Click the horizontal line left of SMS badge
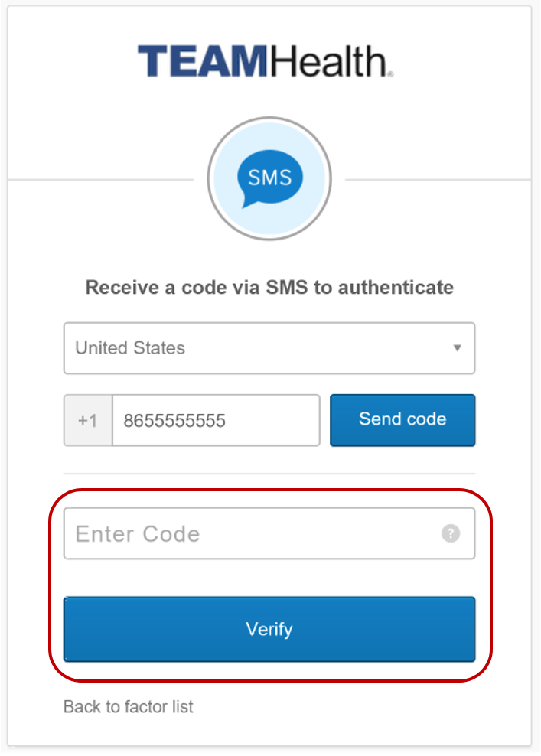 (100, 180)
